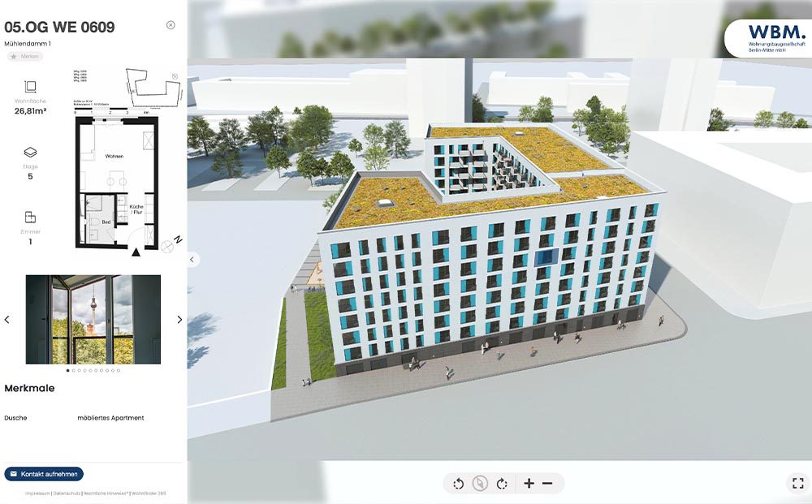The image size is (812, 504).
Task: Zoom out using the minus icon
Action: click(547, 483)
